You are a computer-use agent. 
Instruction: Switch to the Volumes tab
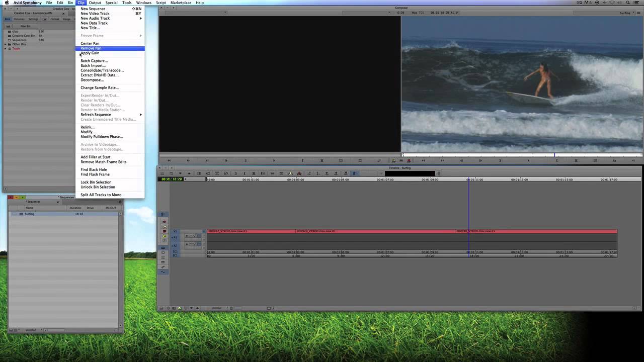19,19
